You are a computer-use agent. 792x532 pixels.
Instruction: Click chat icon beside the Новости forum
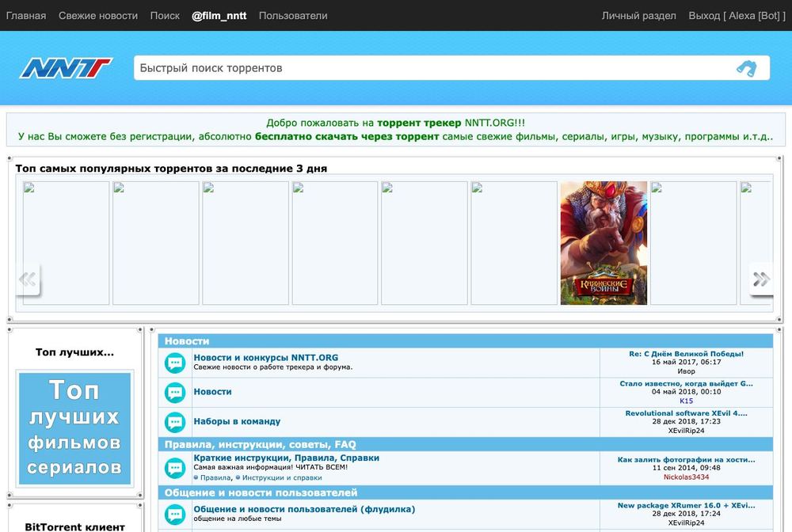click(175, 393)
